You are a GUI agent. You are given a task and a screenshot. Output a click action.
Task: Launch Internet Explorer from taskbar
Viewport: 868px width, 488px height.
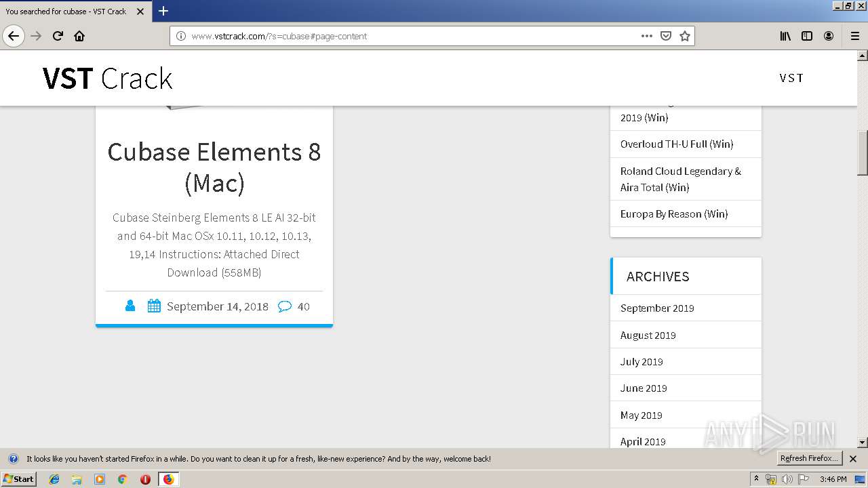point(54,479)
